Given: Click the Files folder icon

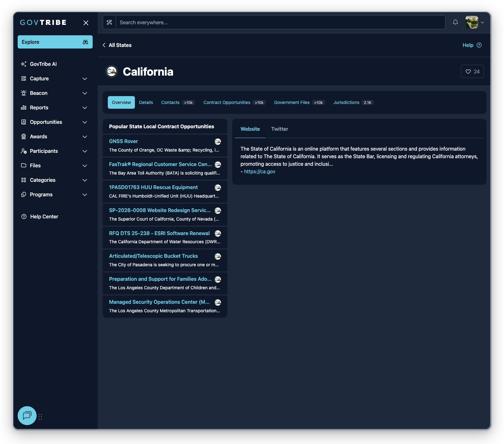Looking at the screenshot, I should pos(24,165).
